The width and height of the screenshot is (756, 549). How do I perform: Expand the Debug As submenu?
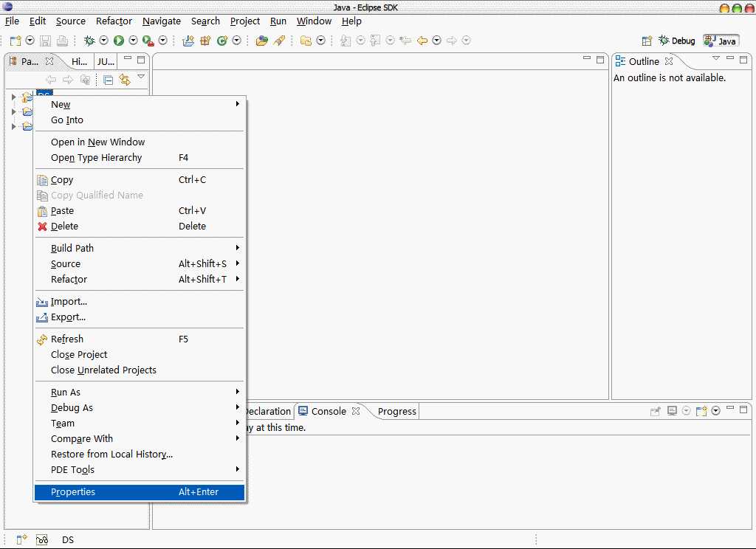click(140, 408)
